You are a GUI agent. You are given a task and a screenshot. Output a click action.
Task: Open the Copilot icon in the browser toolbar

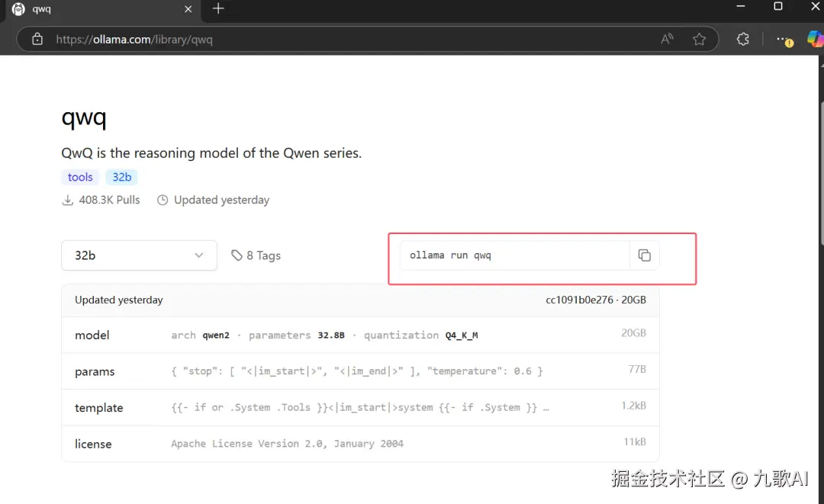pyautogui.click(x=815, y=40)
